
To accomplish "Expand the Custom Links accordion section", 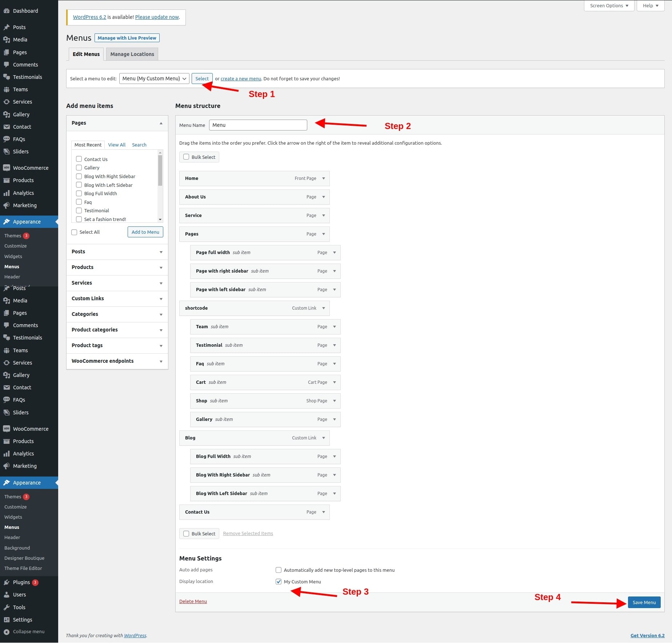I will (x=117, y=298).
